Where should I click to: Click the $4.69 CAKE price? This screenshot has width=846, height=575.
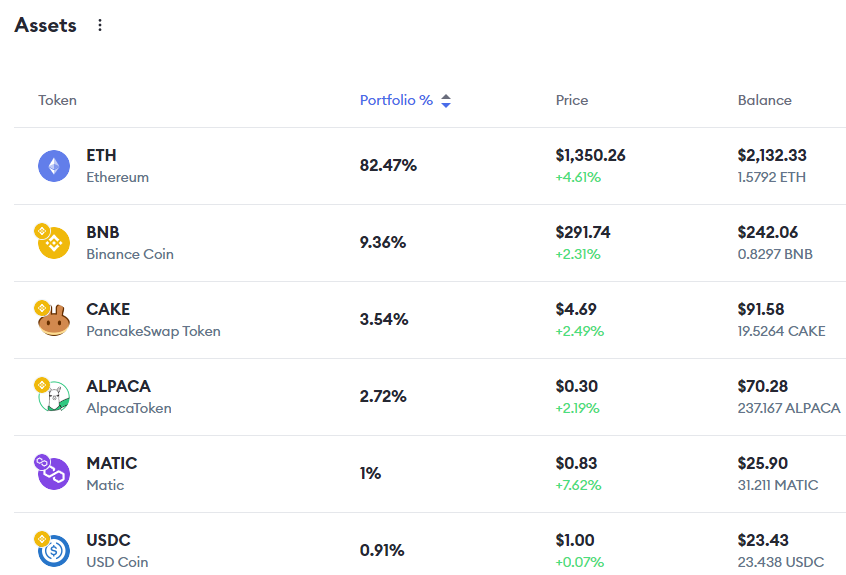(x=576, y=309)
